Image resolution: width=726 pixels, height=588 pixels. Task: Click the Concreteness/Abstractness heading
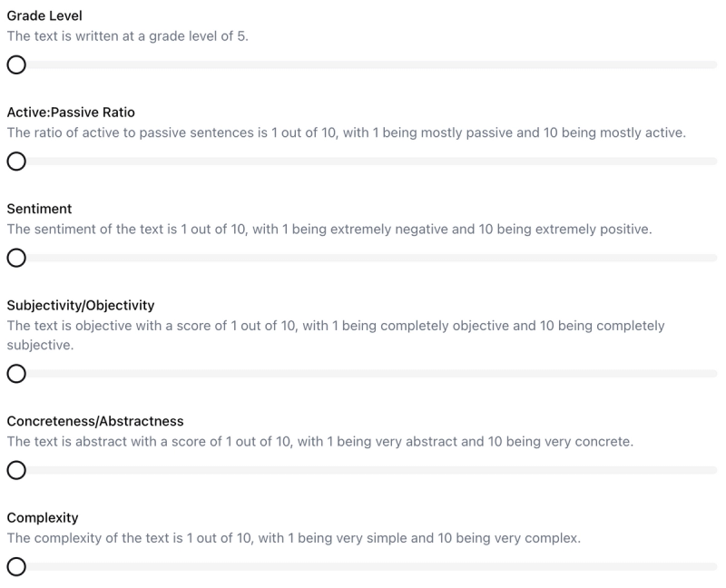tap(95, 421)
